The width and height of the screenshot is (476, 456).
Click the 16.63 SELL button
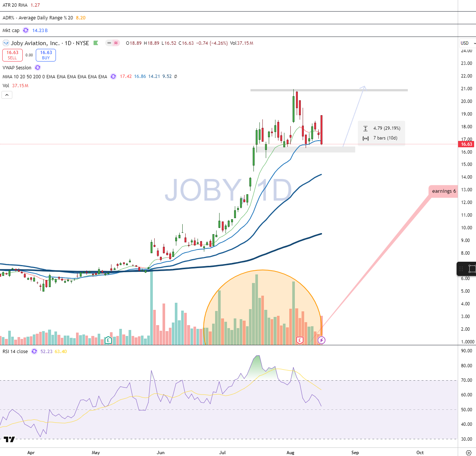[x=12, y=55]
